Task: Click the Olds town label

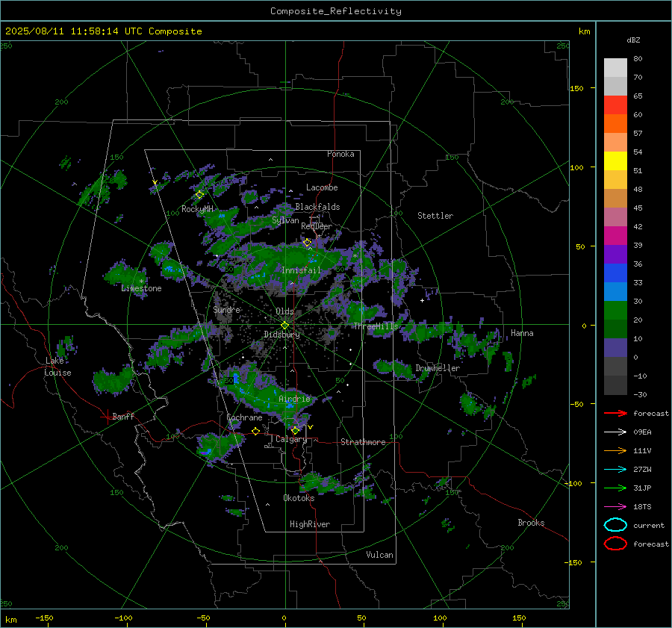Action: point(284,311)
